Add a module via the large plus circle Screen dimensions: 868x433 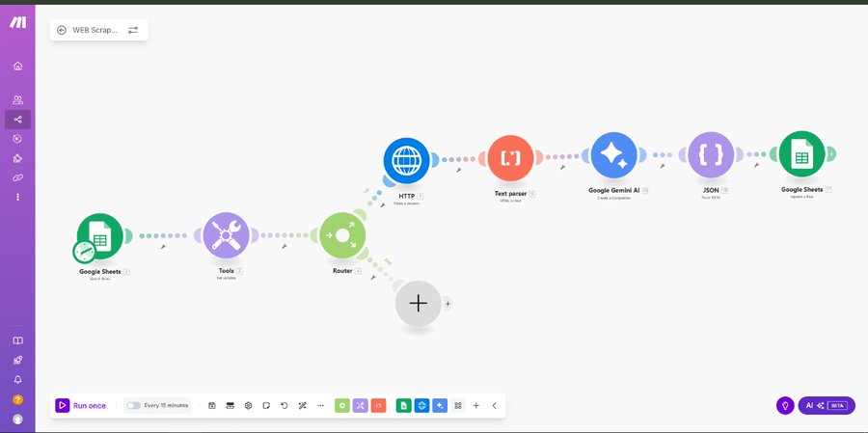pyautogui.click(x=418, y=304)
